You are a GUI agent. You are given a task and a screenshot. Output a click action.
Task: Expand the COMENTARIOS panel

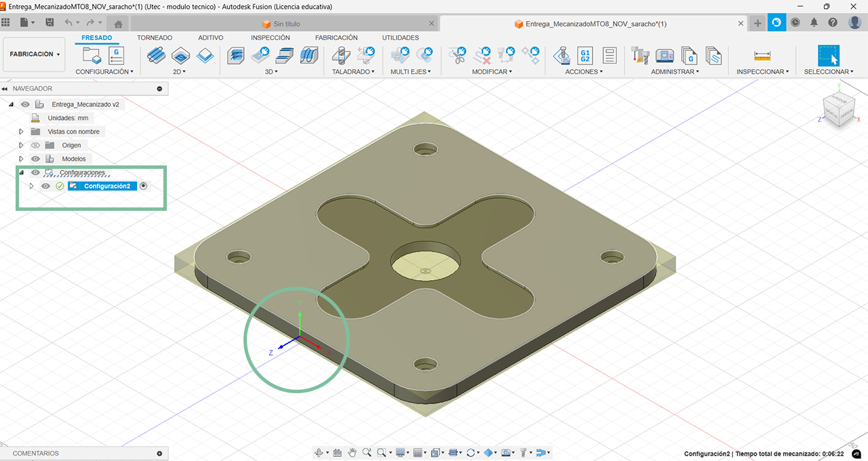click(x=160, y=454)
